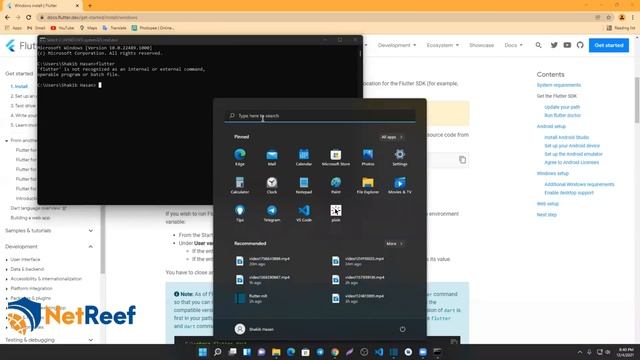
Task: Open File Explorer on the taskbar
Action: [x=276, y=352]
